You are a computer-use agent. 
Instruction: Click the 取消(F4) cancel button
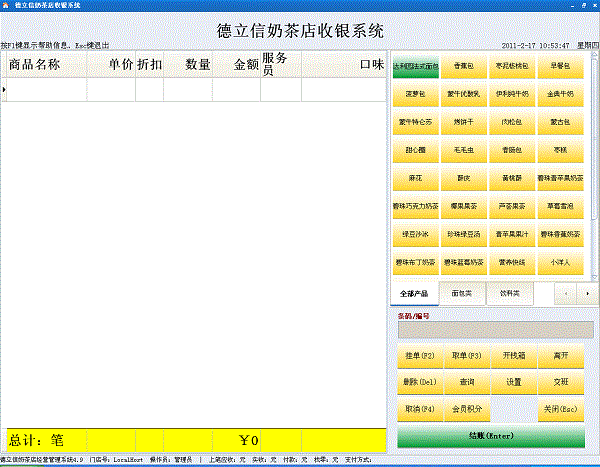[x=420, y=409]
